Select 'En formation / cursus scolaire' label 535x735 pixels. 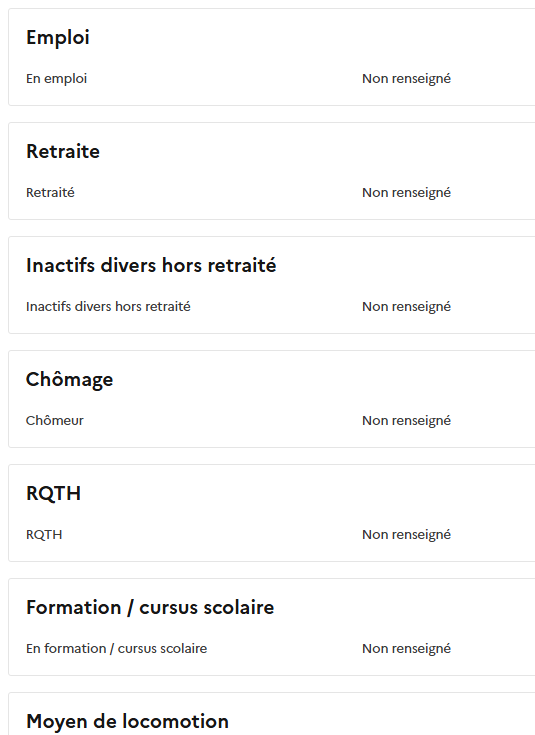click(117, 649)
